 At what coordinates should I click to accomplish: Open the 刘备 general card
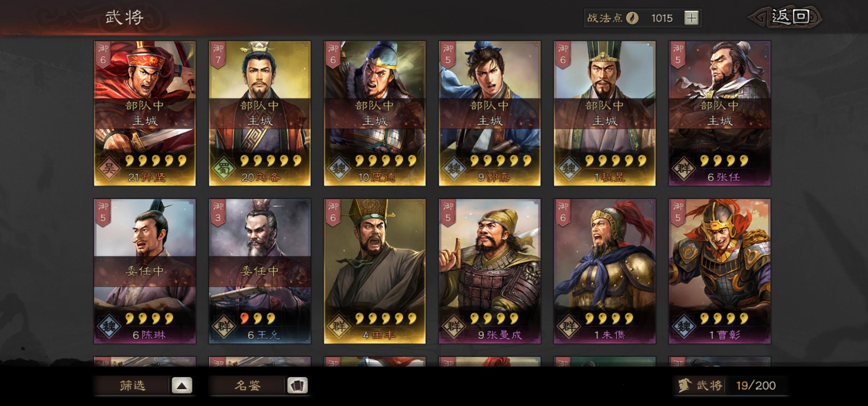pyautogui.click(x=260, y=113)
